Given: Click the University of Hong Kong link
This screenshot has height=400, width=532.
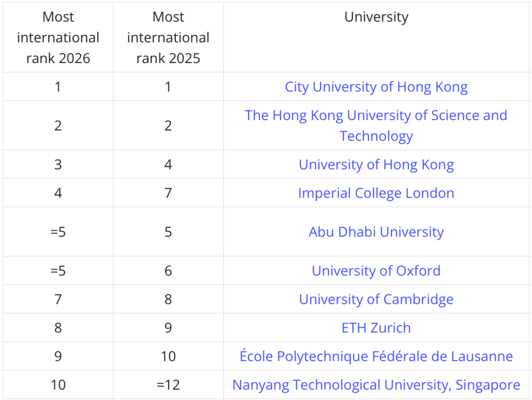Looking at the screenshot, I should pos(376,165).
